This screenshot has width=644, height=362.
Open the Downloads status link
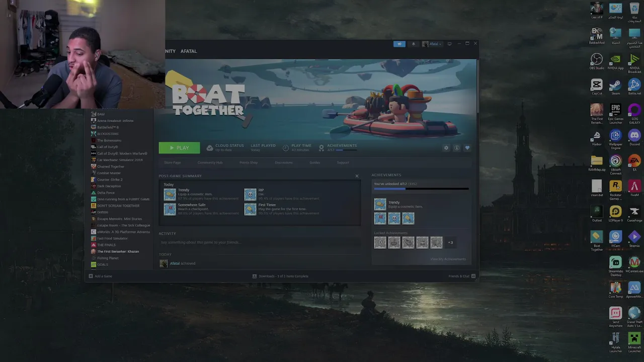281,276
